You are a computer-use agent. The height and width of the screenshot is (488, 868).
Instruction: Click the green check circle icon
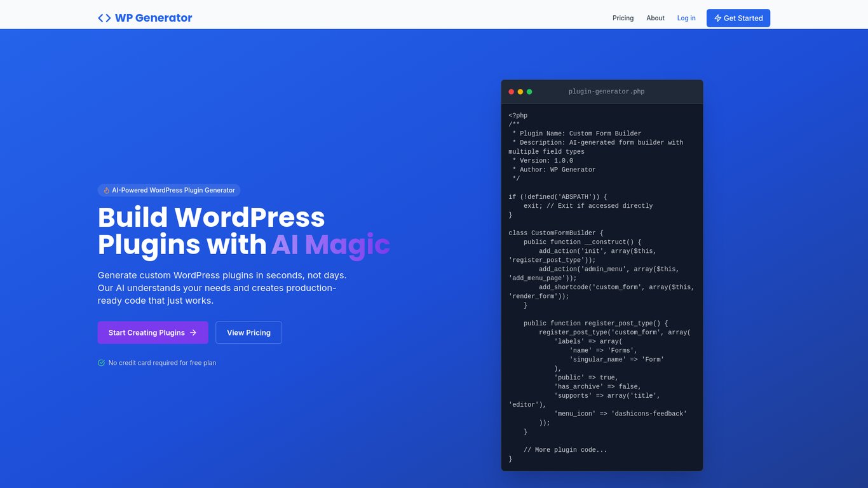click(101, 363)
